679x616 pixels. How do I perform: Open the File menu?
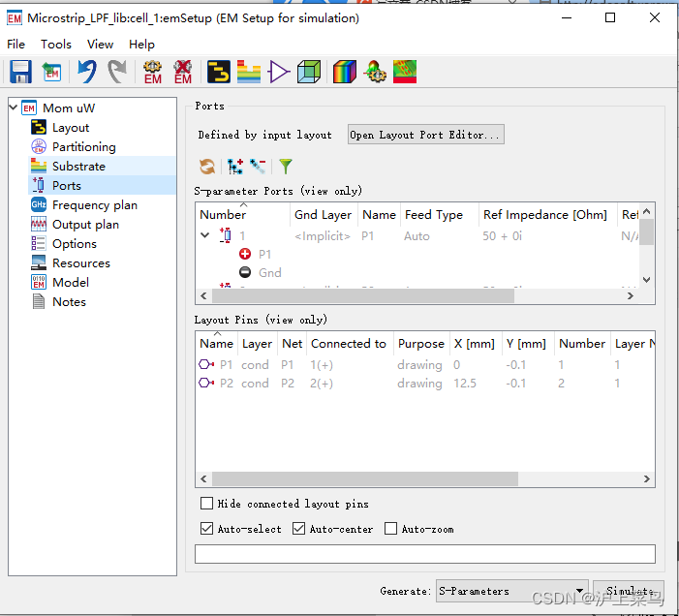pyautogui.click(x=16, y=45)
